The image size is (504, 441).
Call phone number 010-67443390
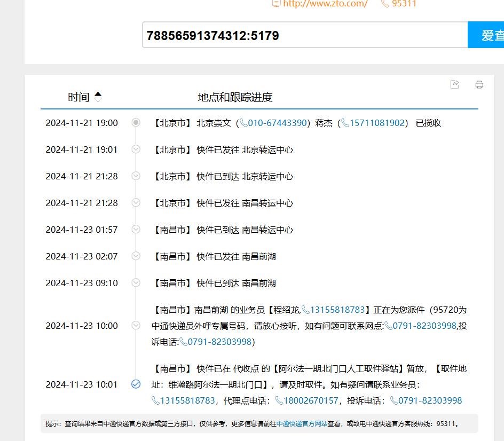click(278, 123)
